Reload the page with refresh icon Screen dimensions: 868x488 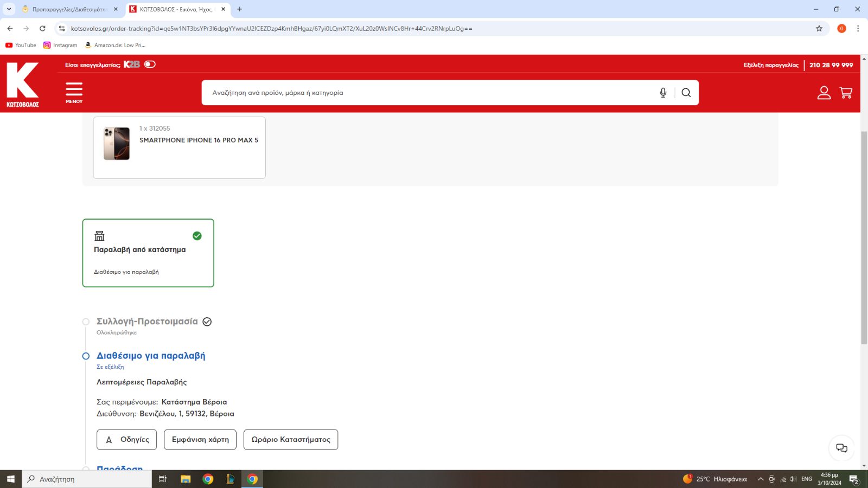pos(42,28)
